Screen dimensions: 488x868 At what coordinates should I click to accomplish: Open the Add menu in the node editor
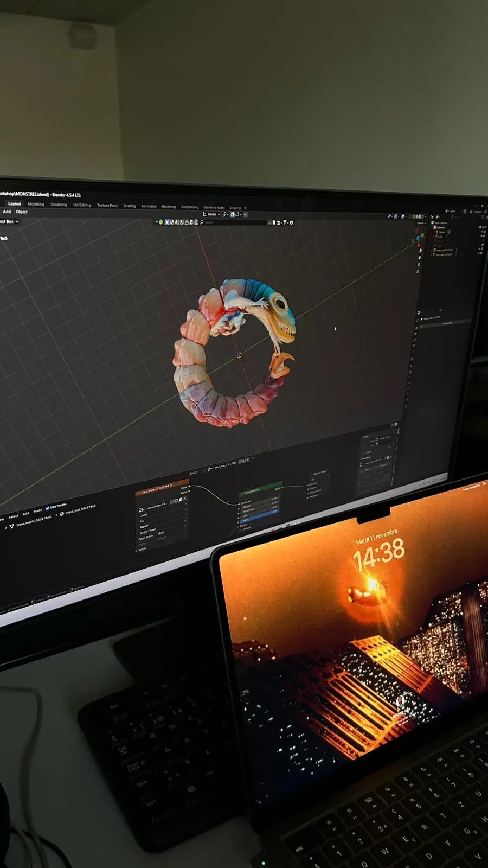coord(25,513)
